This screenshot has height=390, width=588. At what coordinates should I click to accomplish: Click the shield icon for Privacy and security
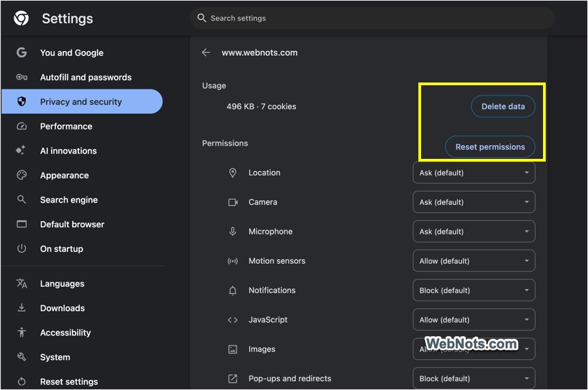tap(21, 102)
